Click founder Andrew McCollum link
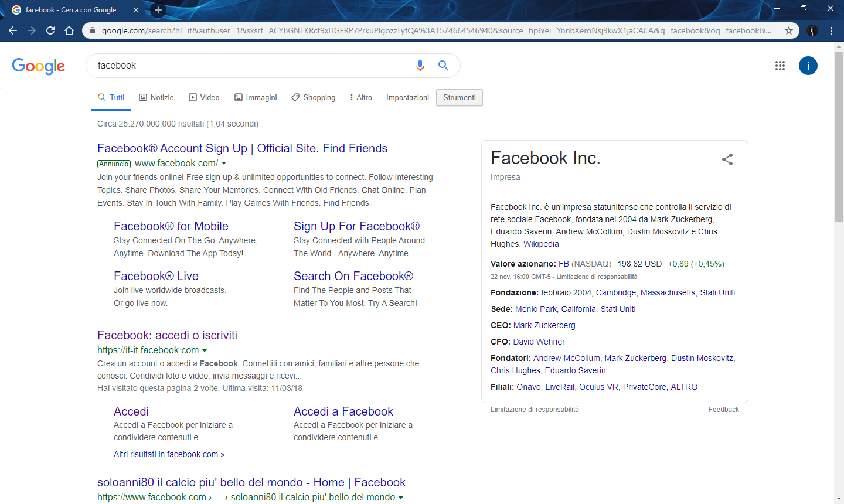Image resolution: width=844 pixels, height=504 pixels. pos(567,358)
